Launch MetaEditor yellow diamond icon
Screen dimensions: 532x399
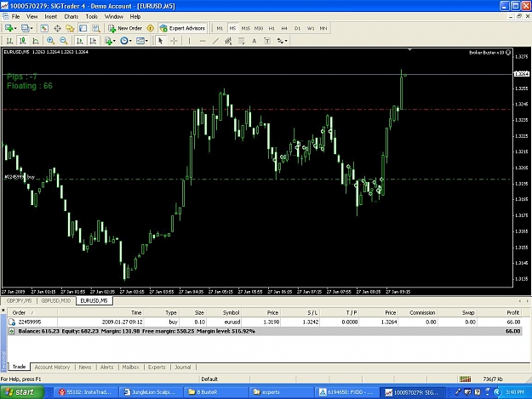[151, 28]
